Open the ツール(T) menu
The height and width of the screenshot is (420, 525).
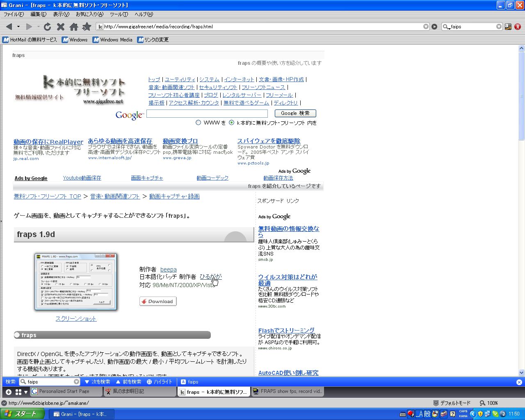pos(119,14)
